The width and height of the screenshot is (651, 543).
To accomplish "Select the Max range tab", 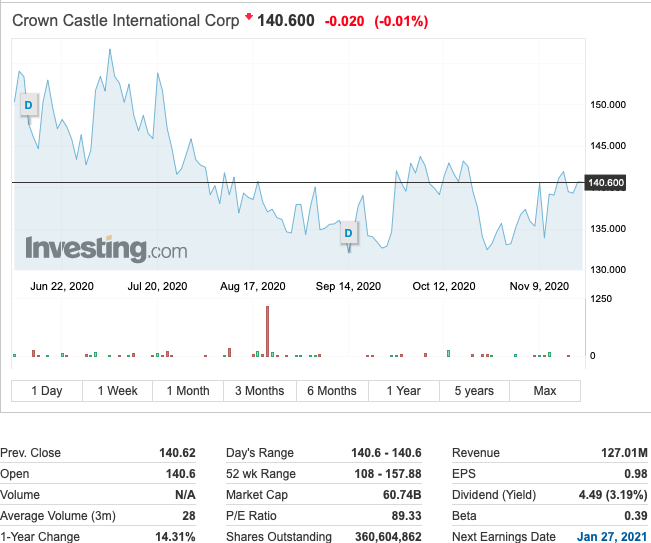I will click(545, 391).
